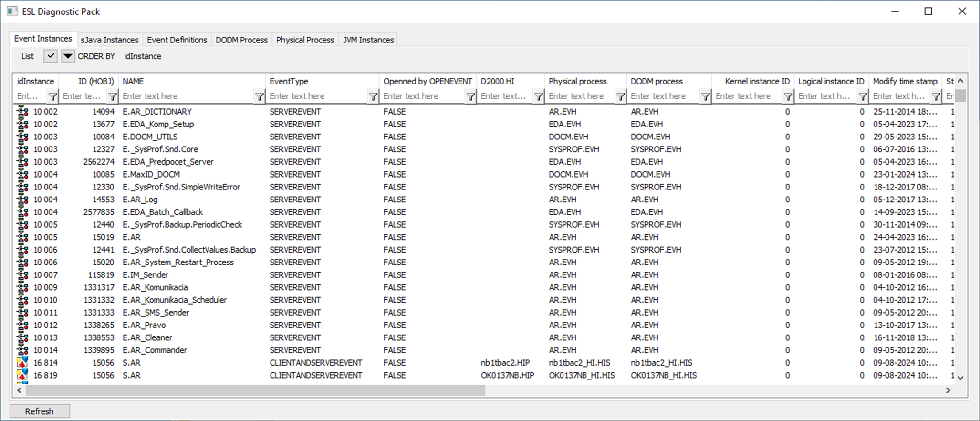Open the Openned by OPENEVENT filter icon
Screen dimensions: 980x421
click(470, 96)
